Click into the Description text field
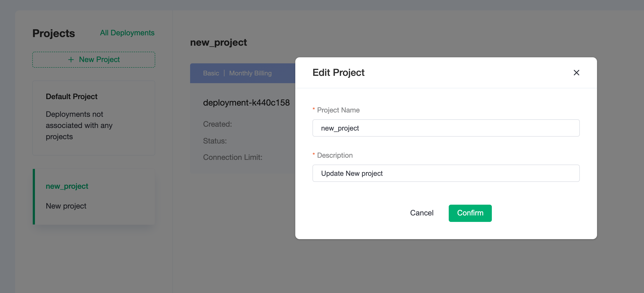Image resolution: width=644 pixels, height=293 pixels. (446, 173)
